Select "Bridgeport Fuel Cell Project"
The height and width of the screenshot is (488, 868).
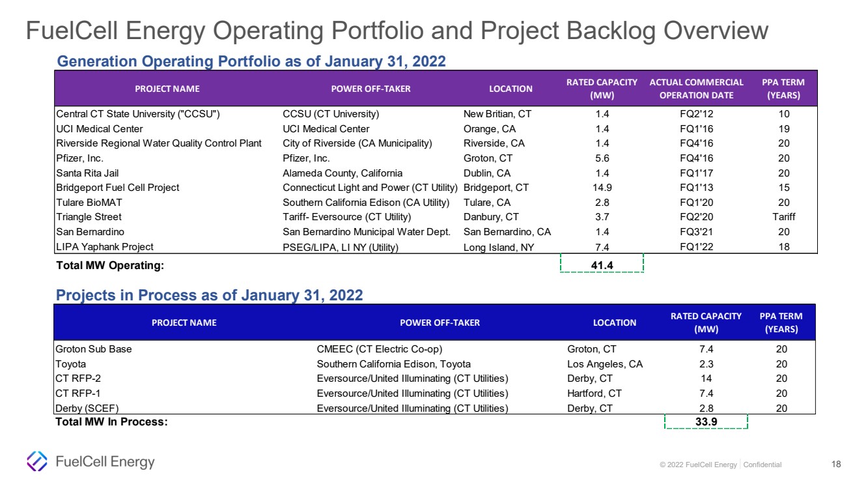[118, 188]
